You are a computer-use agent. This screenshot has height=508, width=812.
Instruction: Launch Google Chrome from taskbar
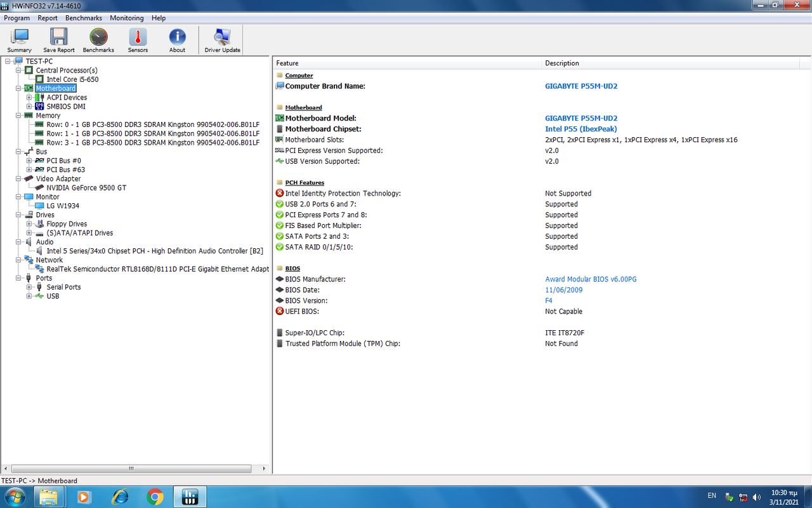[155, 497]
